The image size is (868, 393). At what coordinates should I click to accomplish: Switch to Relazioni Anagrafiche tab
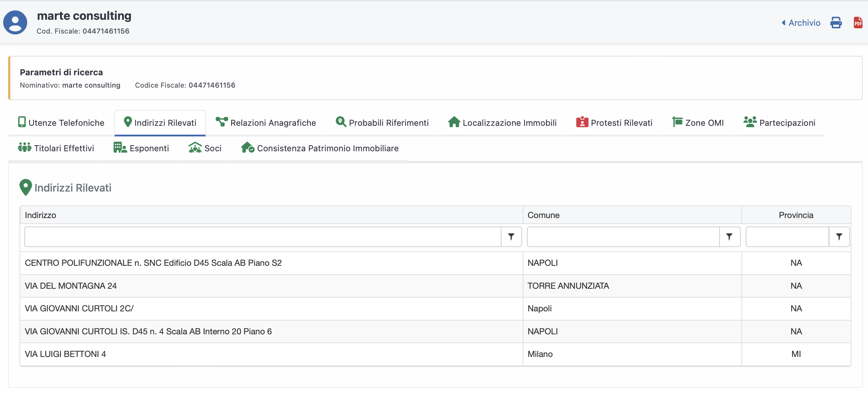point(266,123)
